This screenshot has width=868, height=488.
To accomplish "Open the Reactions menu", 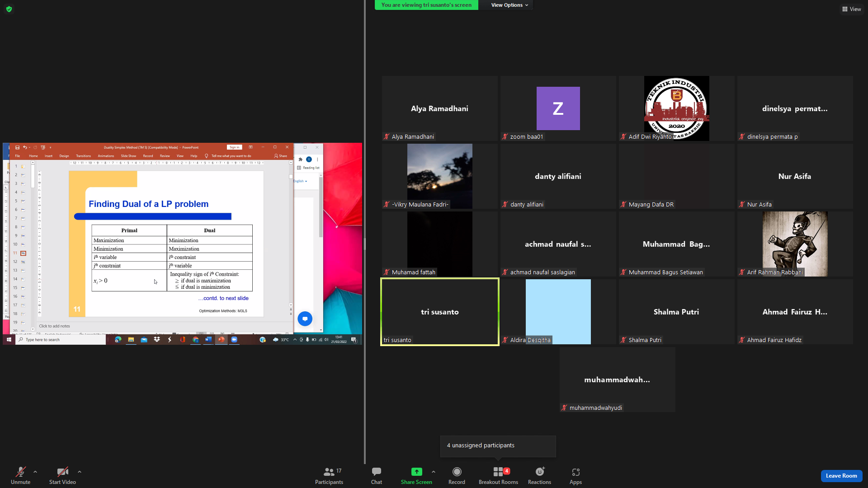I will tap(539, 475).
